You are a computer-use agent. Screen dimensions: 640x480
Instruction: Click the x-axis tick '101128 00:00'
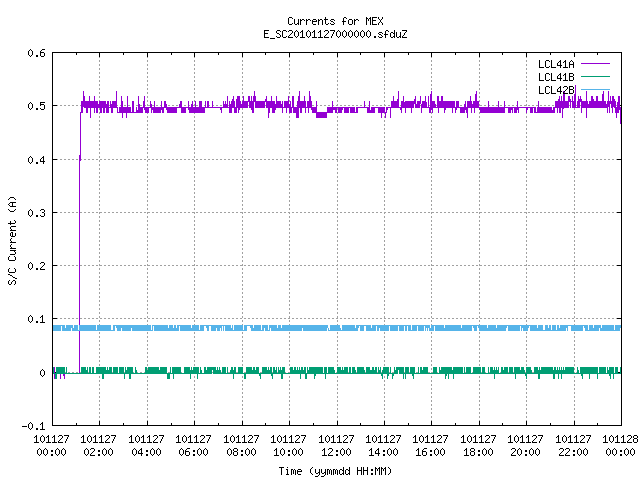(x=620, y=446)
